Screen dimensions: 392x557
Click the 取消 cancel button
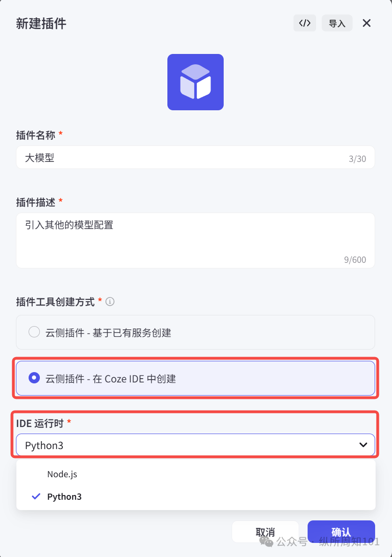click(x=265, y=531)
